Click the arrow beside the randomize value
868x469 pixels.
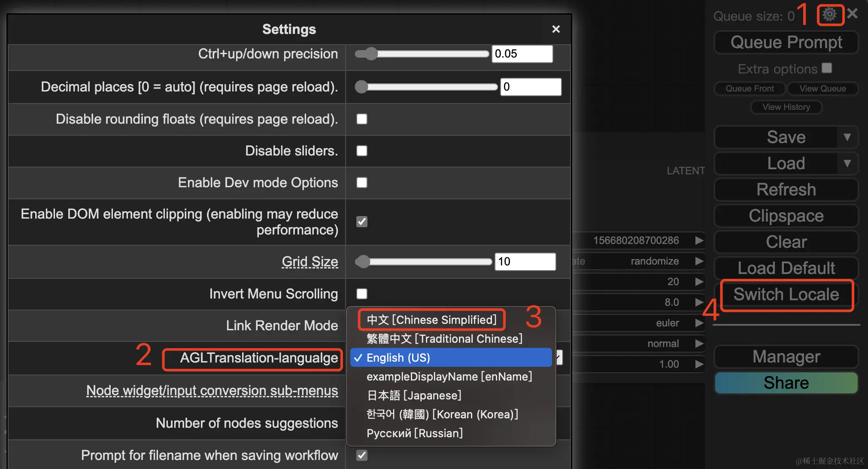click(x=699, y=261)
